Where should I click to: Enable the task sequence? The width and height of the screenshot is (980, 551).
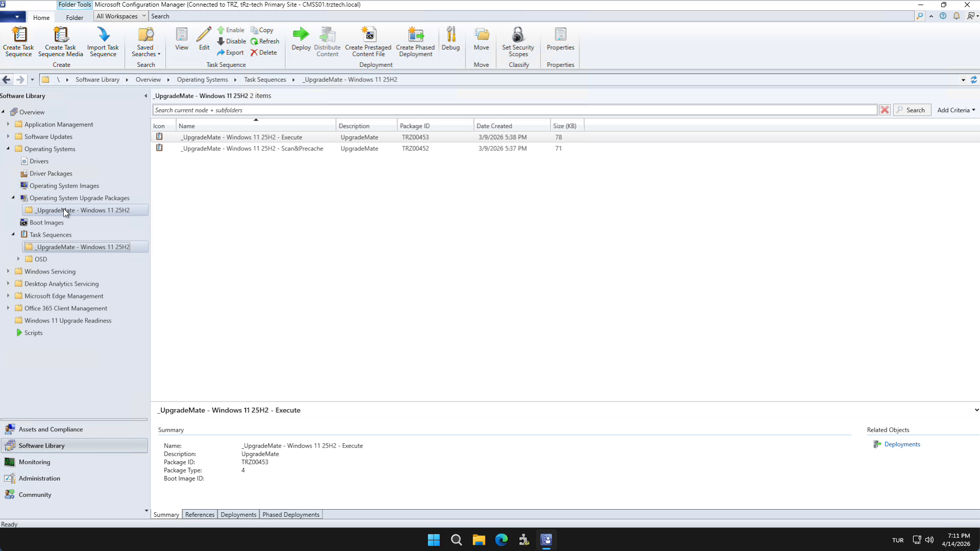pos(231,30)
